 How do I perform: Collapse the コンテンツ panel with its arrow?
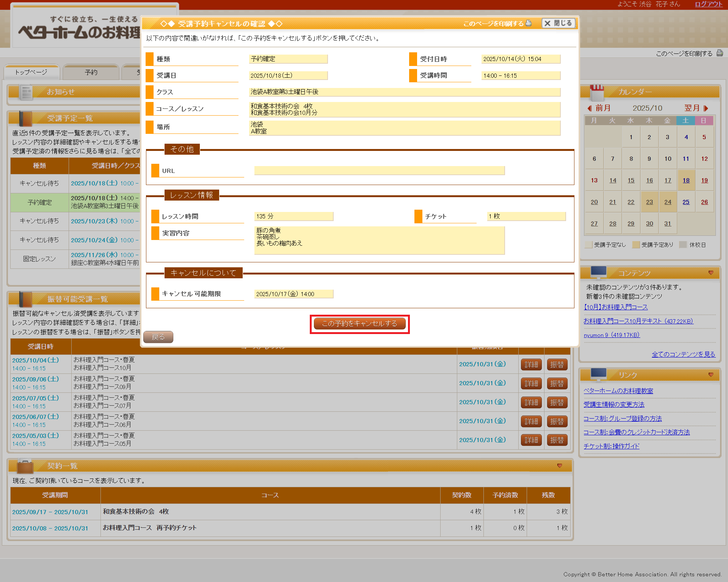(x=711, y=273)
